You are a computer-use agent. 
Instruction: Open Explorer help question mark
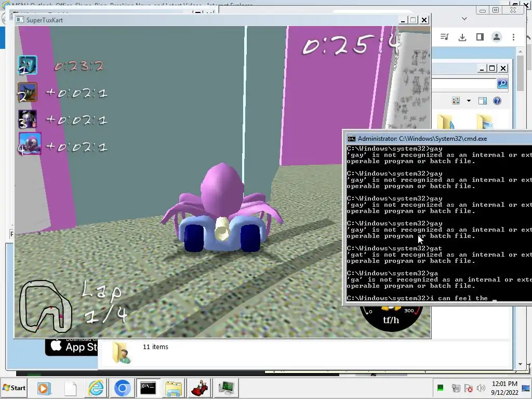point(497,101)
